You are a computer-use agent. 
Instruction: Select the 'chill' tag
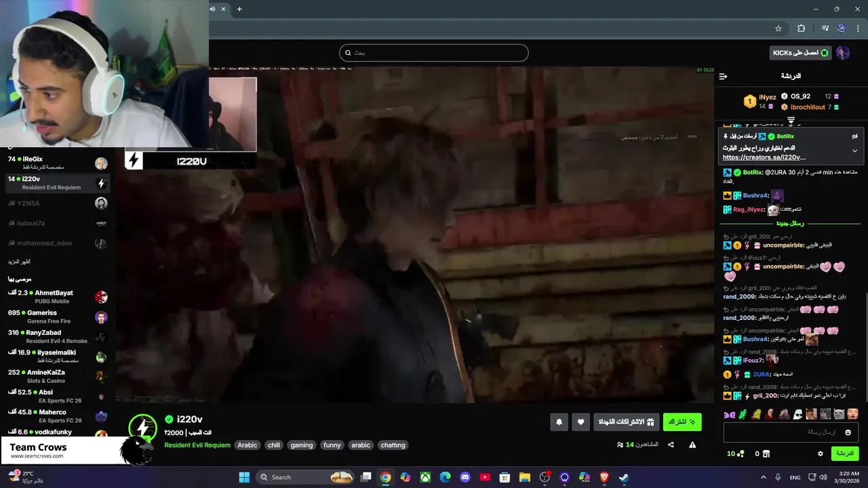pos(274,445)
